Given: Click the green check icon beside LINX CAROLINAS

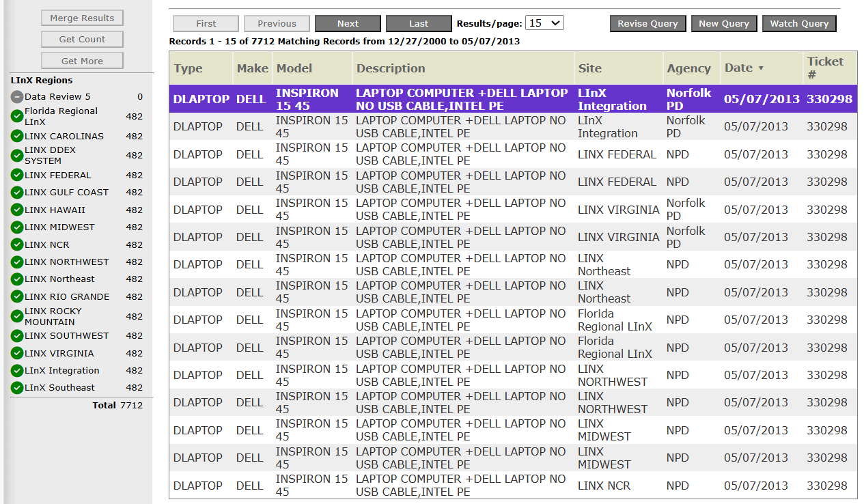Looking at the screenshot, I should (x=17, y=136).
